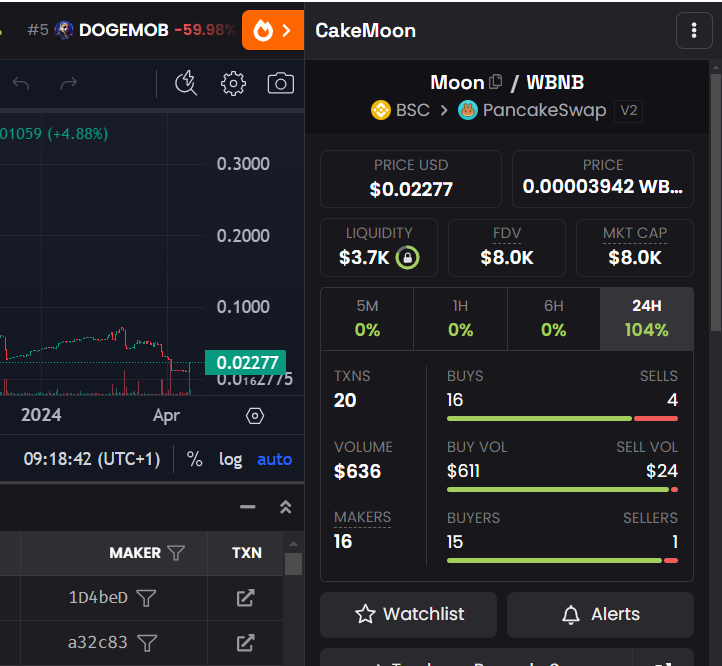Open DOGEMOB trending token link

click(x=132, y=30)
